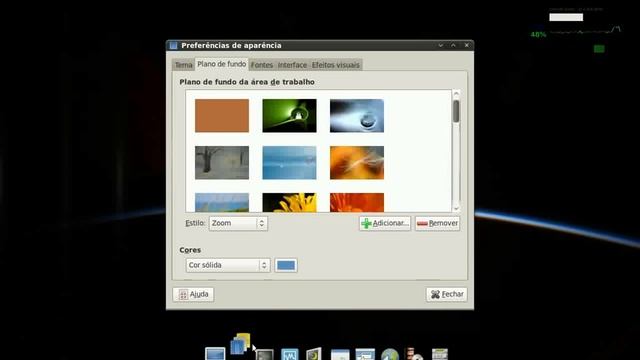Select the green glowing wallpaper thumbnail
Screen dimensions: 640x360
(x=289, y=116)
